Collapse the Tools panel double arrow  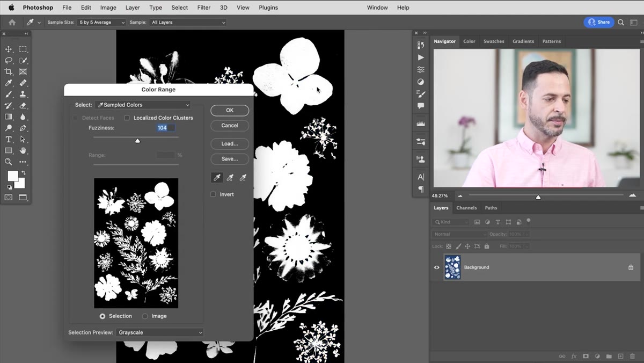(26, 34)
